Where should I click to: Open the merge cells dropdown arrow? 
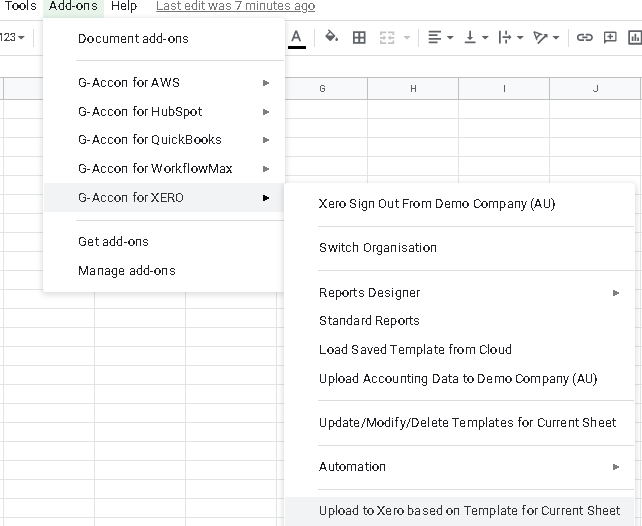click(407, 38)
